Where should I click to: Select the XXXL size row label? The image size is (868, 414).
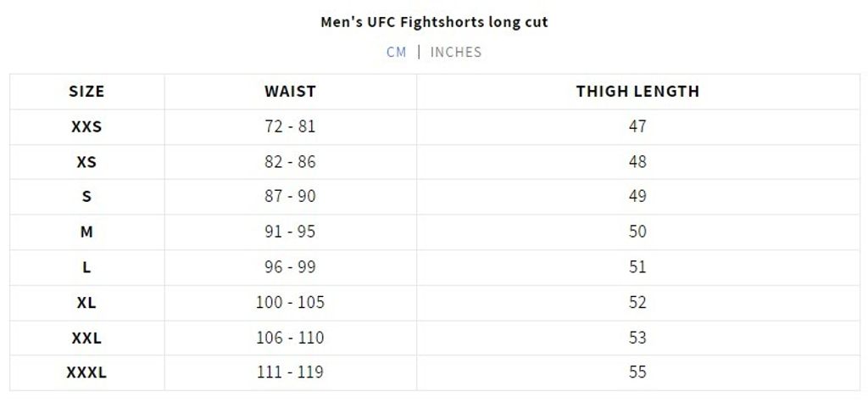pos(86,372)
